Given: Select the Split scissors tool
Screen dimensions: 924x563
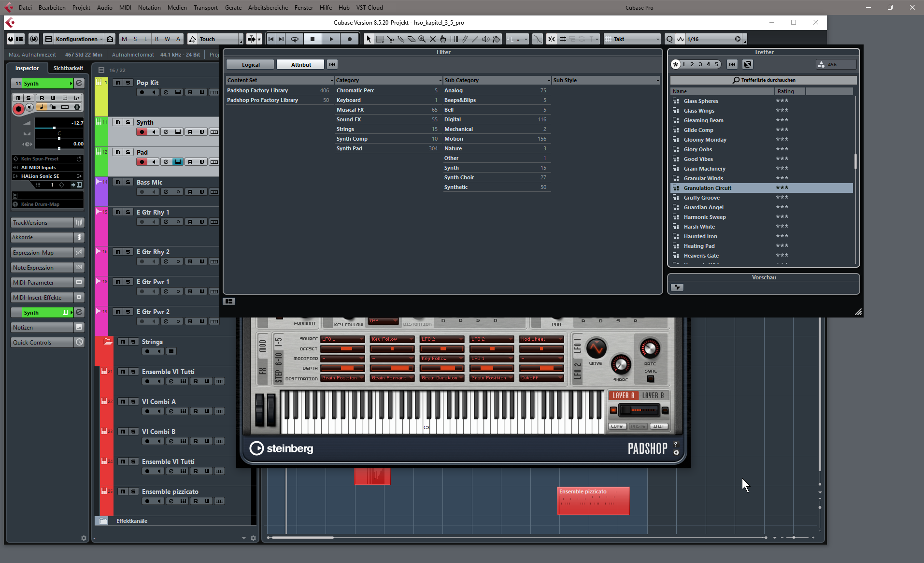Looking at the screenshot, I should (390, 39).
